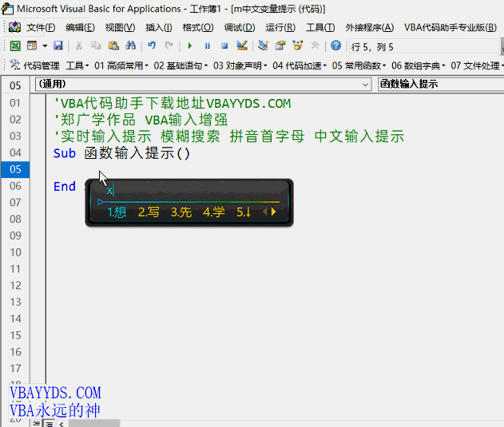Click the IME input text field with x
The image size is (504, 427).
point(189,191)
